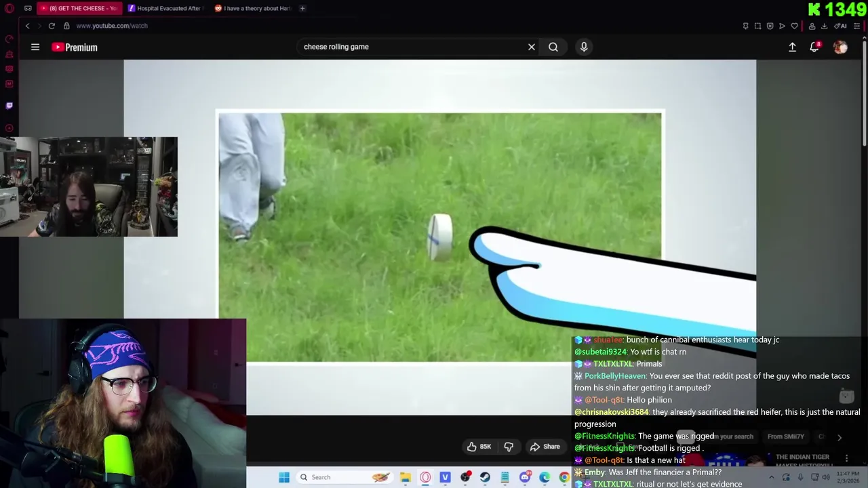The width and height of the screenshot is (868, 488).
Task: Reload the YouTube page
Action: (x=52, y=26)
